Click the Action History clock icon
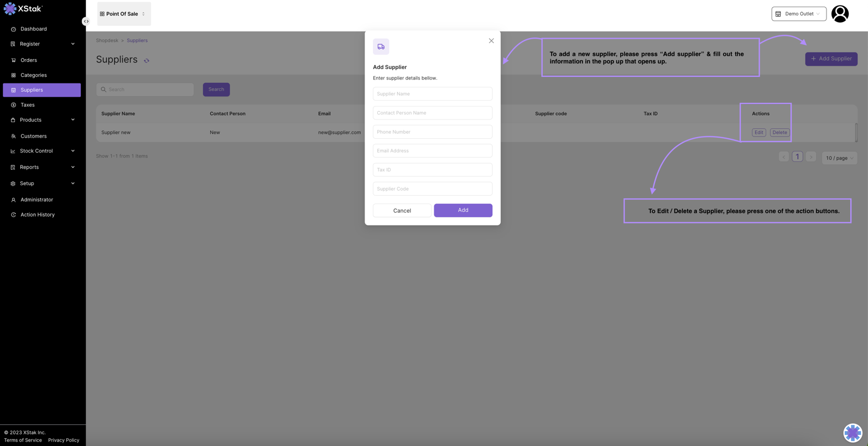The height and width of the screenshot is (446, 868). click(13, 215)
